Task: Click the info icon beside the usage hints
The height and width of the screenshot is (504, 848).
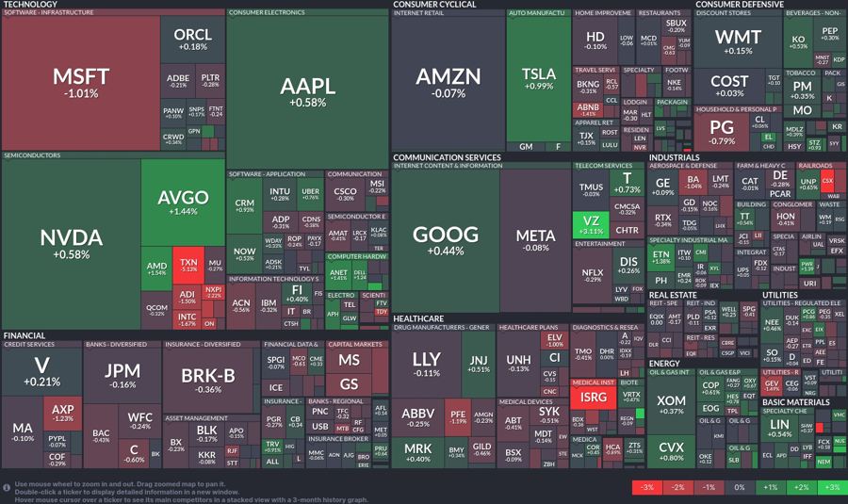Action: tap(8, 486)
